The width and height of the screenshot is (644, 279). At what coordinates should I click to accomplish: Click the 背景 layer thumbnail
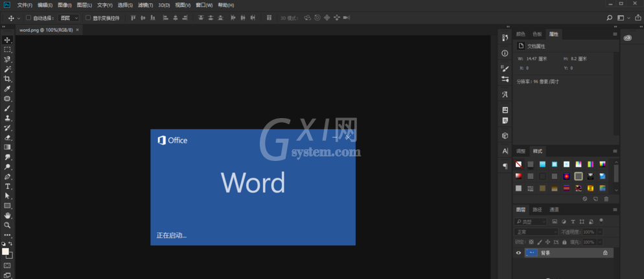531,253
